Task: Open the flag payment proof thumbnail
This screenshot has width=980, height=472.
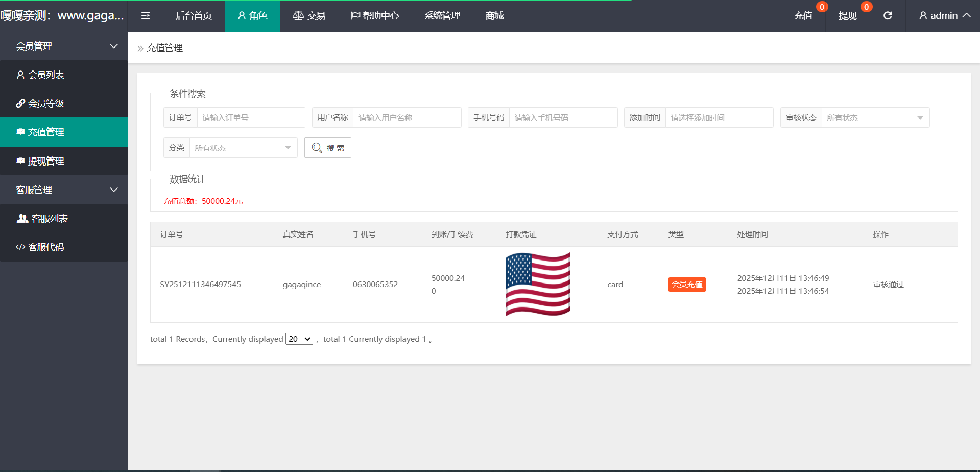Action: pos(538,285)
